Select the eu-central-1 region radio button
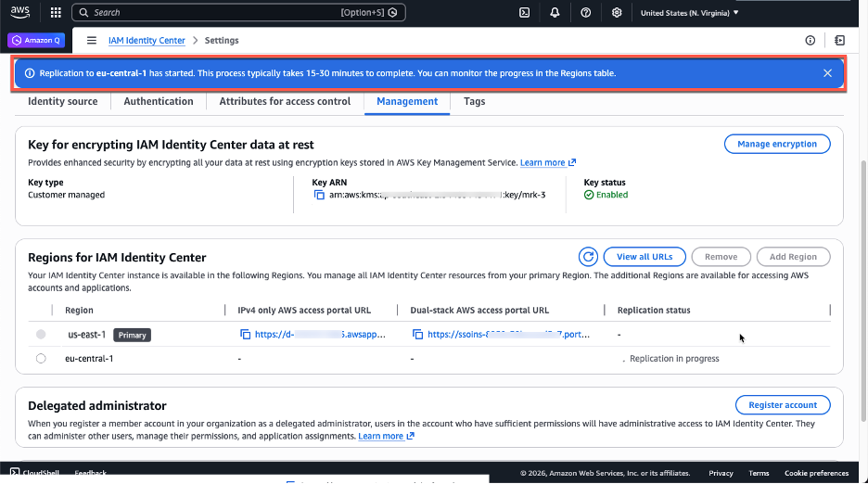The image size is (868, 484). [x=41, y=359]
